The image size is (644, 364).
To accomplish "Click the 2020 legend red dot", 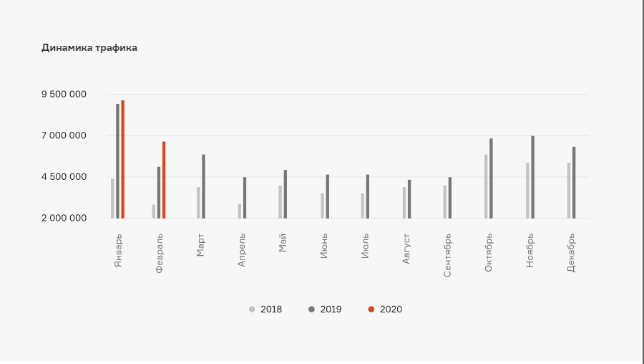I will pos(371,310).
